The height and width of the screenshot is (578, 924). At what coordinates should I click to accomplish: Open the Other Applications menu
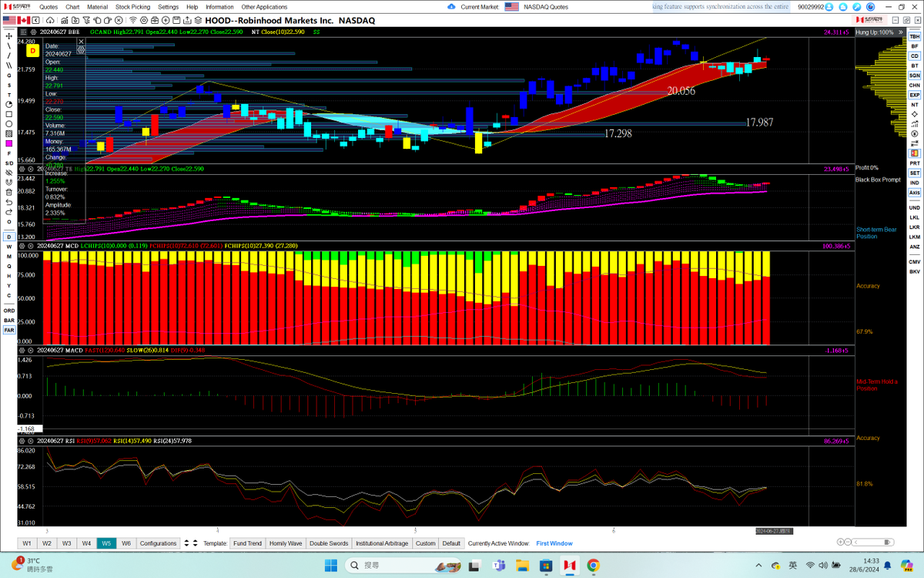264,7
